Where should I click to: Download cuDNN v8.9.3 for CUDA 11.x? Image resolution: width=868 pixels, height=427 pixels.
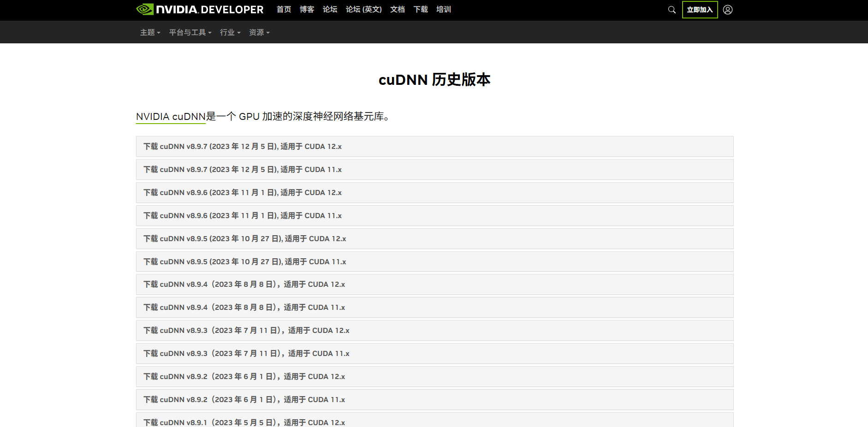[246, 353]
